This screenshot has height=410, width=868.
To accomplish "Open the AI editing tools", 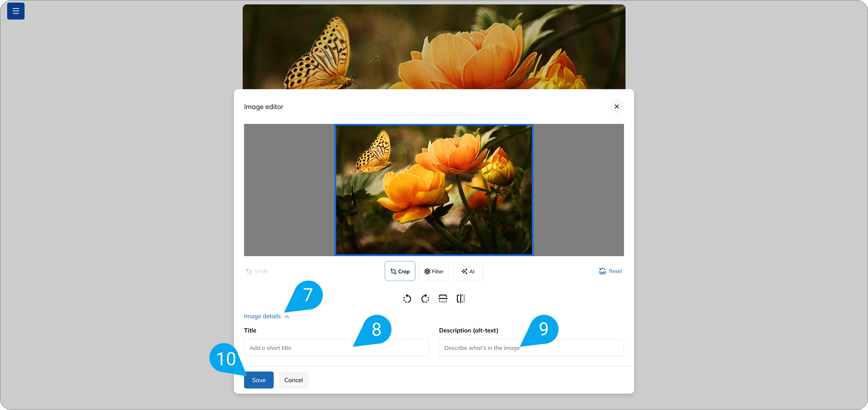I will [x=468, y=271].
